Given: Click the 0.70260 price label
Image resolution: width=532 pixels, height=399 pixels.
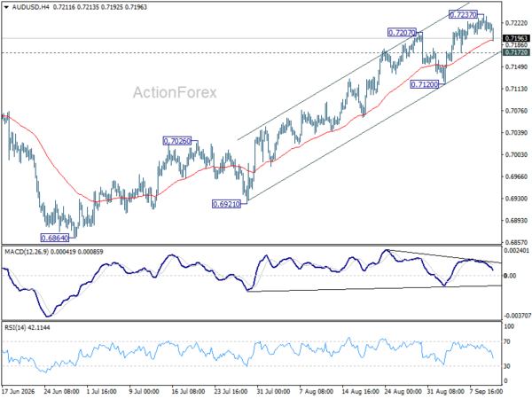Looking at the screenshot, I should 177,141.
